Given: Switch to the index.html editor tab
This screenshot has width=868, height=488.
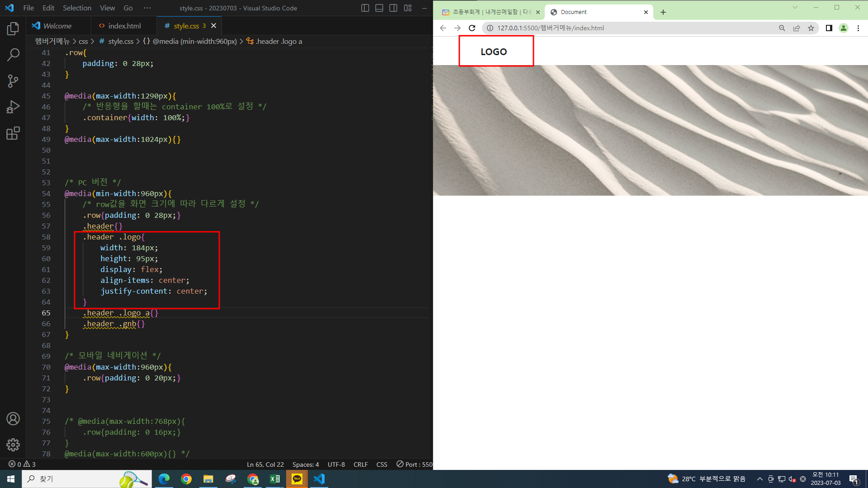Looking at the screenshot, I should (x=124, y=26).
